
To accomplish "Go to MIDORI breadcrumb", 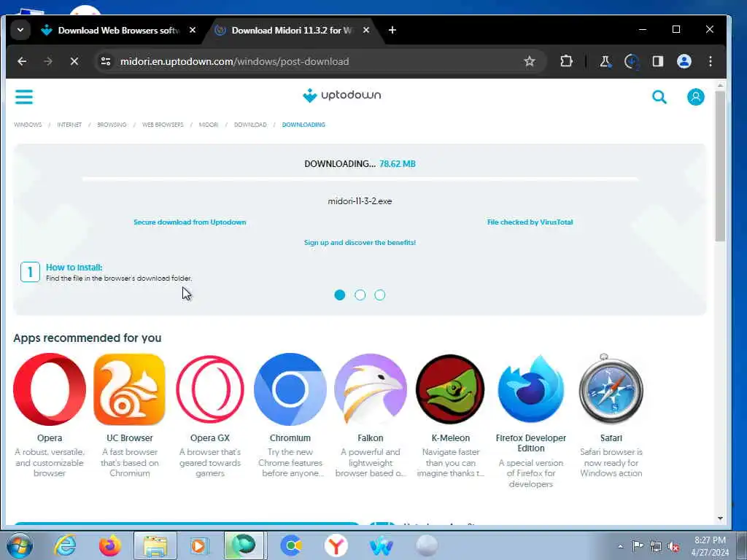I will click(x=208, y=125).
